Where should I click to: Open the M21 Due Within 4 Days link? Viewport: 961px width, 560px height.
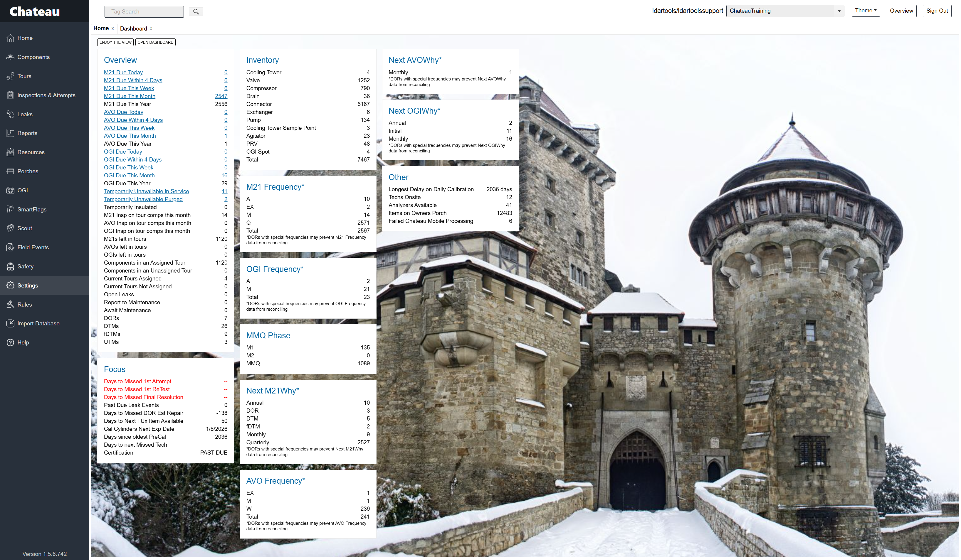pyautogui.click(x=133, y=80)
